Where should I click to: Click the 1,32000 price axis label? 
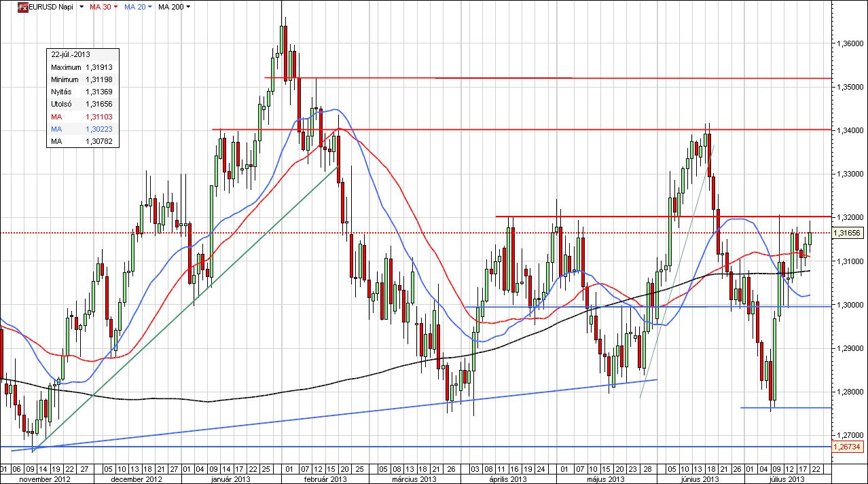point(849,217)
